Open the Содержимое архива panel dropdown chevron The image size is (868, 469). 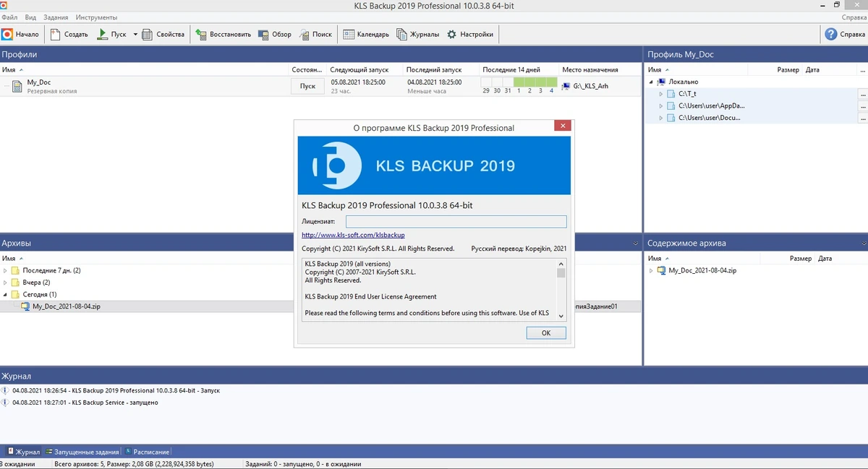click(863, 244)
